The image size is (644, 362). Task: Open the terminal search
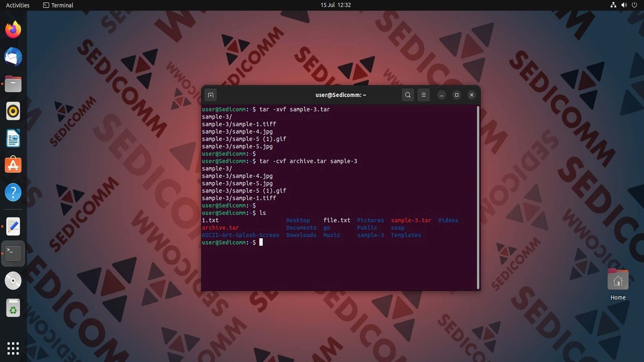coord(408,95)
